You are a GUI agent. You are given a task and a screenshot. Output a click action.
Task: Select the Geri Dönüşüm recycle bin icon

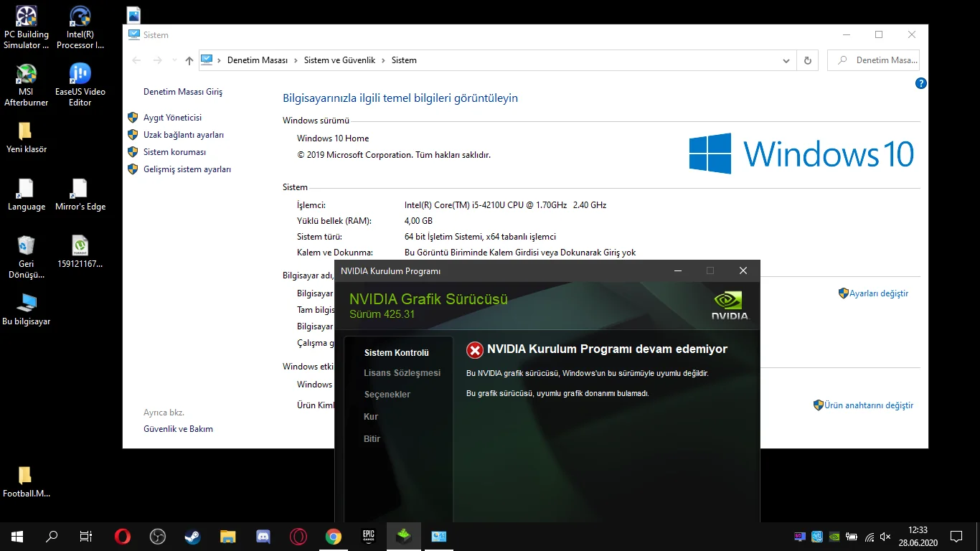click(x=27, y=257)
